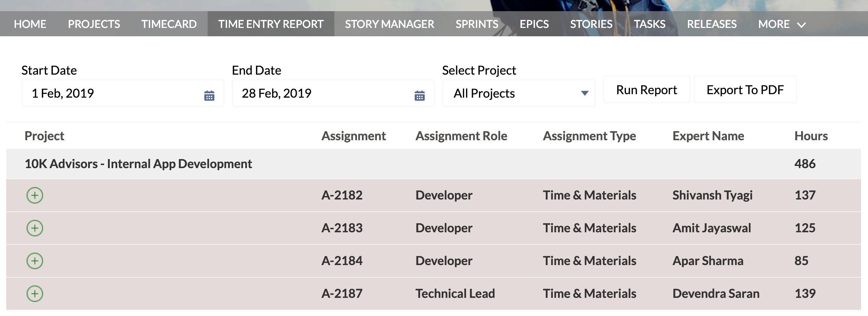This screenshot has width=868, height=316.
Task: Navigate to the SPRINTS tab
Action: click(477, 24)
